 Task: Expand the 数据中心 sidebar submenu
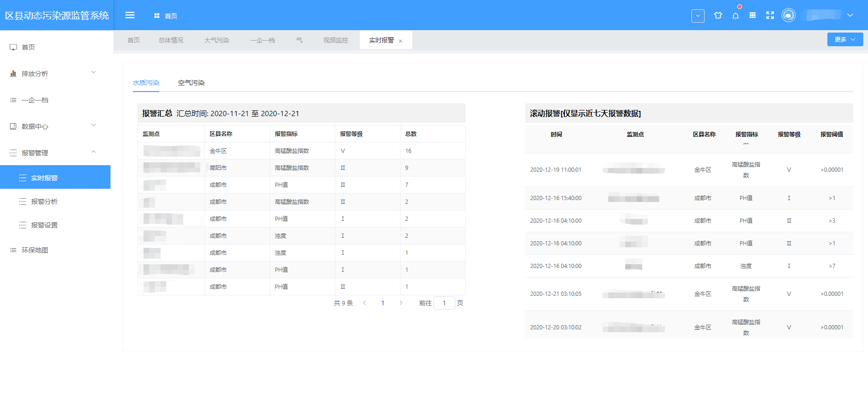[x=57, y=126]
